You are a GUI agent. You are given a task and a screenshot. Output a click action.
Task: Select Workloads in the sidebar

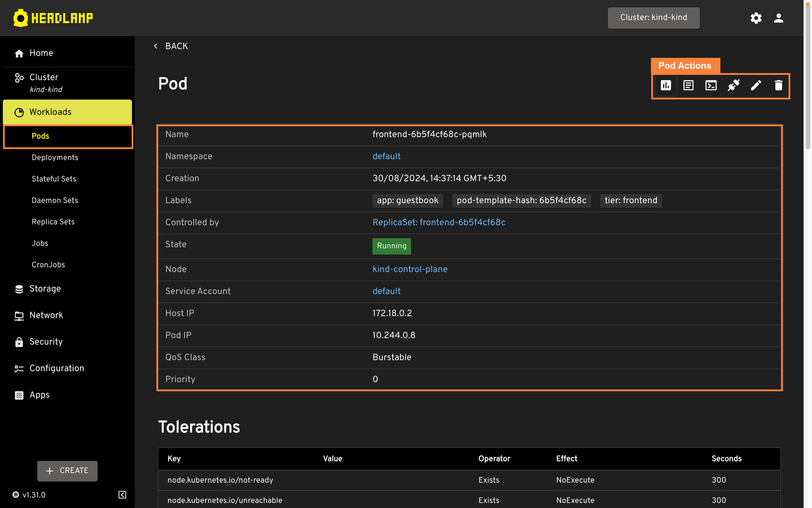[67, 112]
